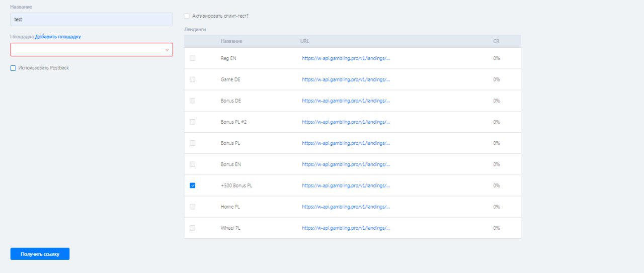This screenshot has height=273, width=644.
Task: Click the Лендинги section label
Action: click(x=196, y=30)
